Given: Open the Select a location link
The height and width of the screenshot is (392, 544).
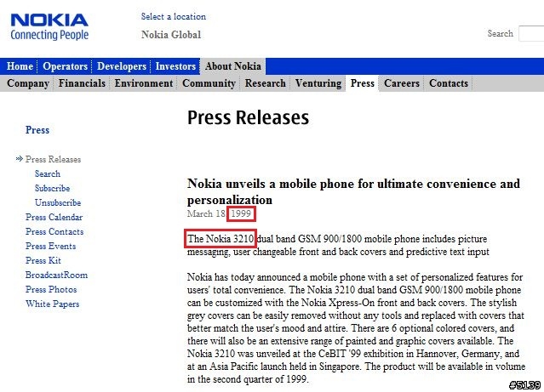Looking at the screenshot, I should click(173, 17).
